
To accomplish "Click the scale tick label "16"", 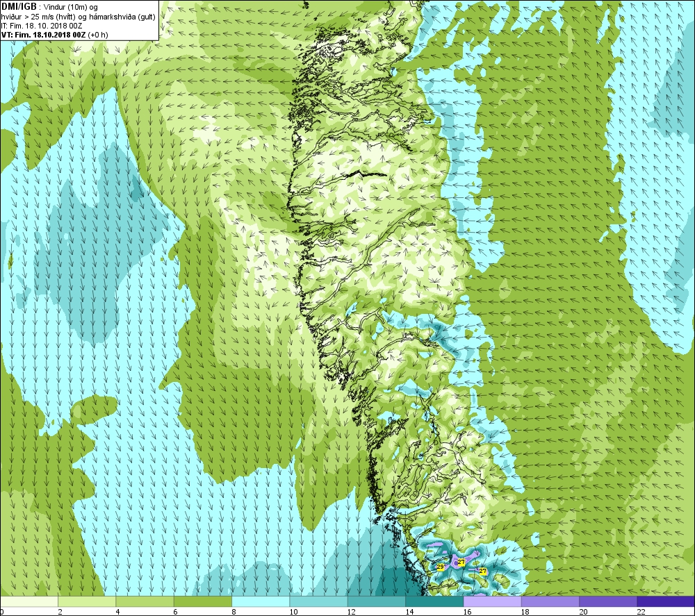I will point(467,612).
